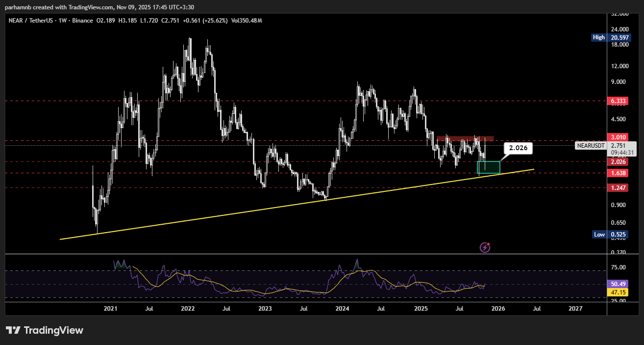Screen dimensions: 644x345
Task: Click the 2027 label on time axis
Action: [x=575, y=309]
